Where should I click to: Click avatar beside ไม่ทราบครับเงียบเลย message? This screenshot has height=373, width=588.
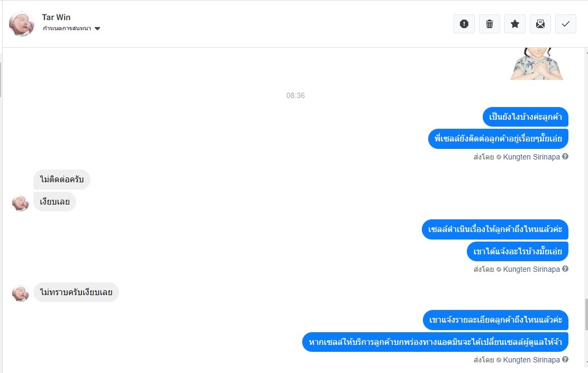(20, 293)
